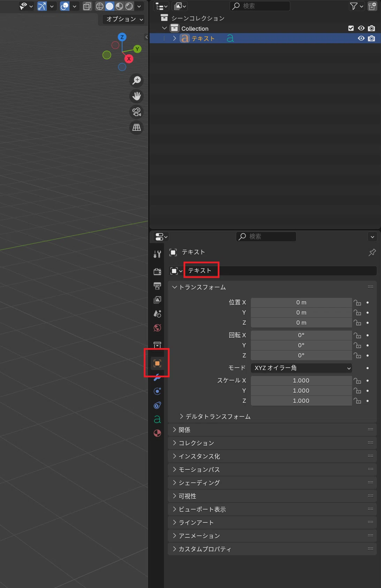Open the properties options dropdown arrow
Viewport: 381px width, 588px height.
tap(372, 237)
